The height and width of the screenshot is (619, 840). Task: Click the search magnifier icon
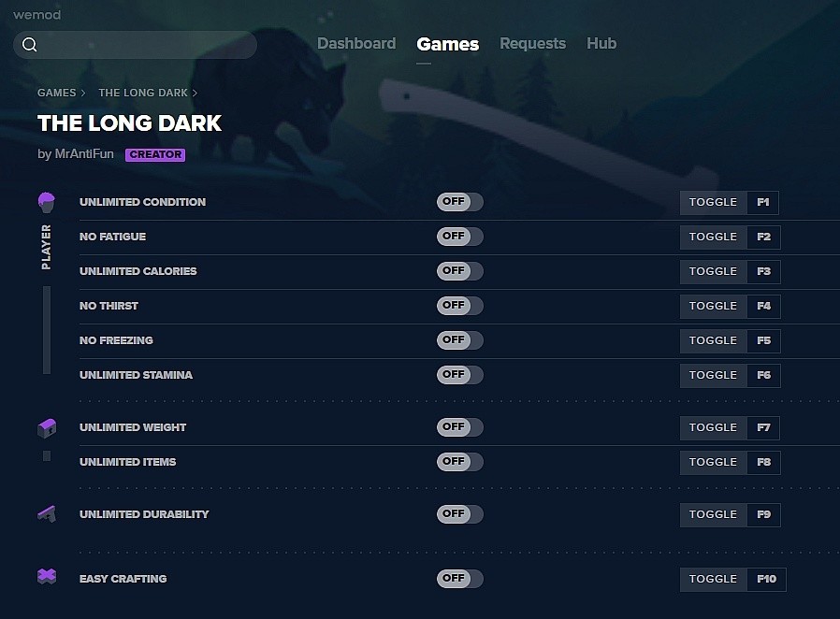(29, 45)
